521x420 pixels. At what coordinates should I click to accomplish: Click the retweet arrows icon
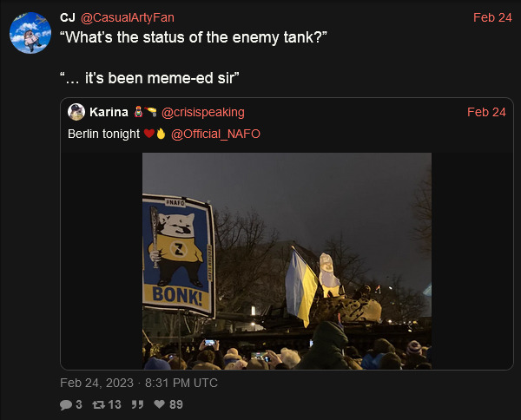(98, 404)
